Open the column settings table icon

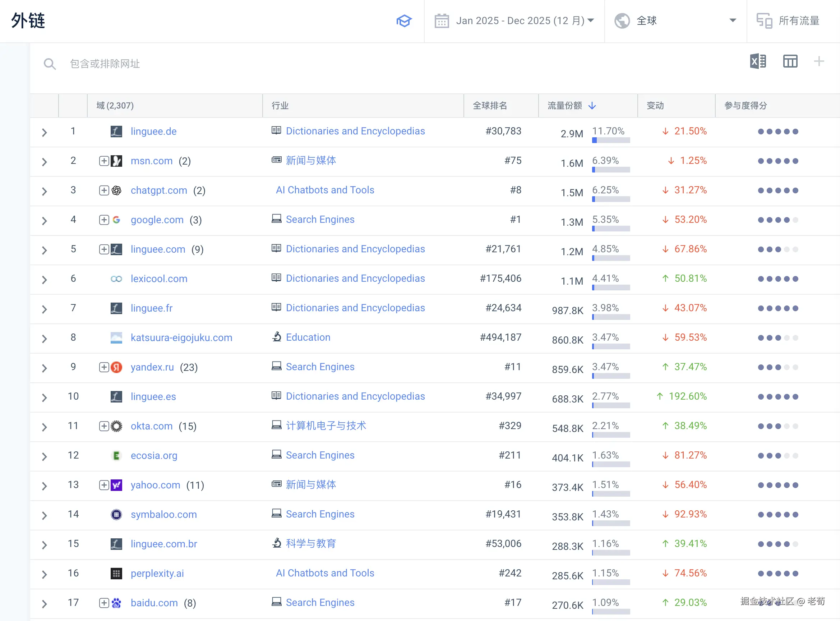(790, 61)
